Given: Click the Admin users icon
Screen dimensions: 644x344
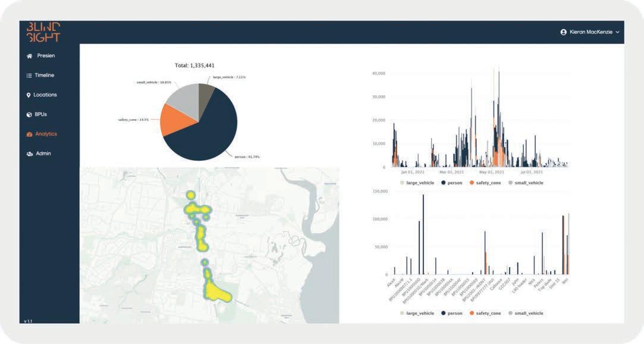Looking at the screenshot, I should [30, 154].
